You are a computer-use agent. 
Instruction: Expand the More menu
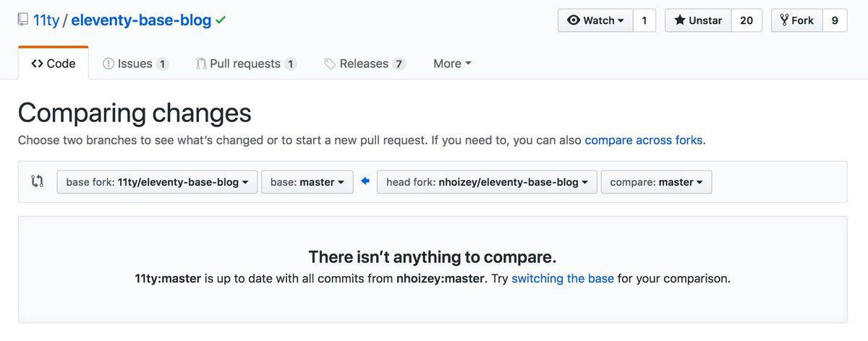pos(452,64)
